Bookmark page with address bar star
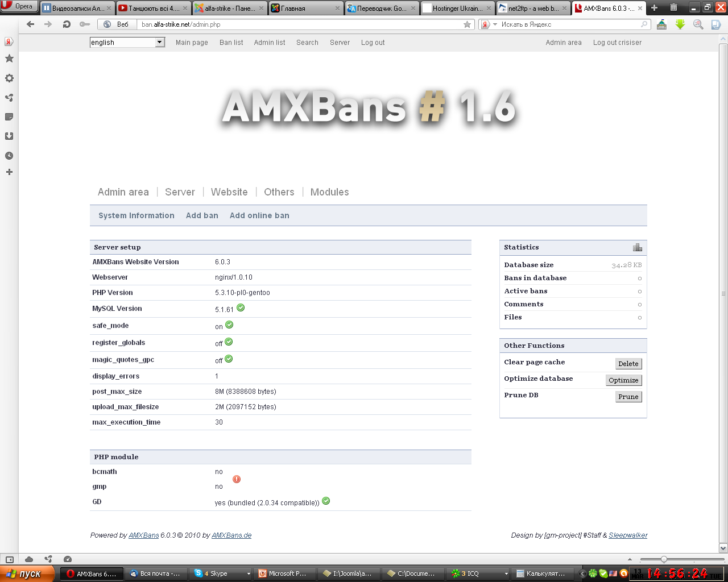 tap(468, 24)
